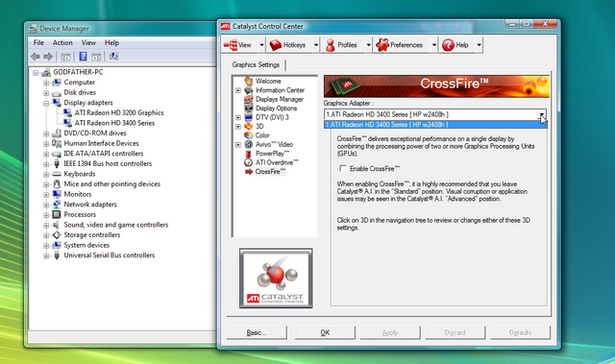Click the Sound, video and game controllers icon
Viewport: 615px width, 364px height.
point(57,225)
